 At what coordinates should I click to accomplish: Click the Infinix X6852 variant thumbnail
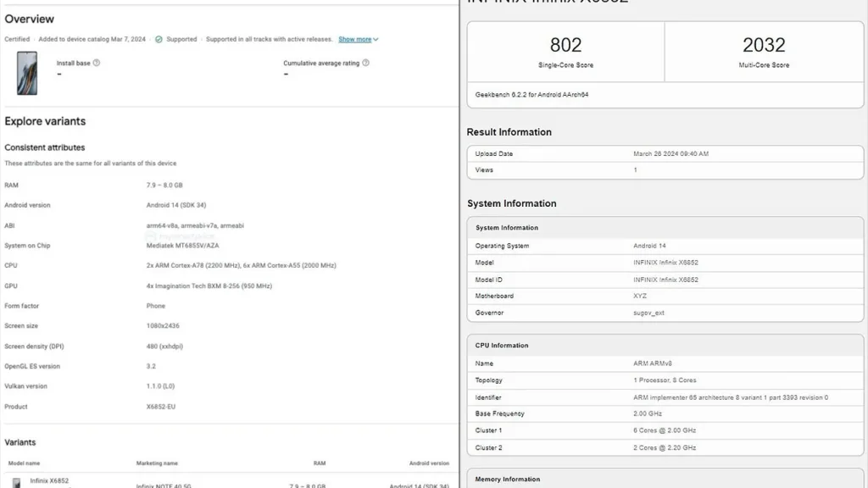point(17,483)
